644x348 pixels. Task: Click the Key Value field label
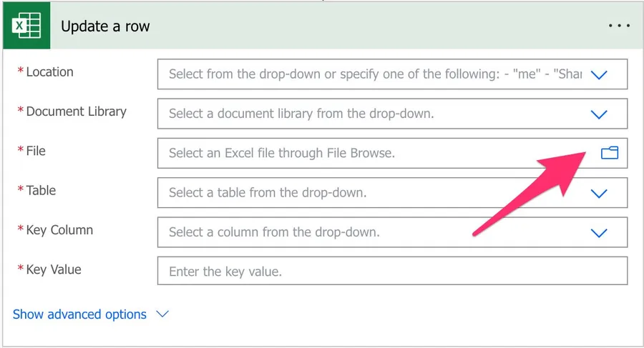pyautogui.click(x=54, y=269)
